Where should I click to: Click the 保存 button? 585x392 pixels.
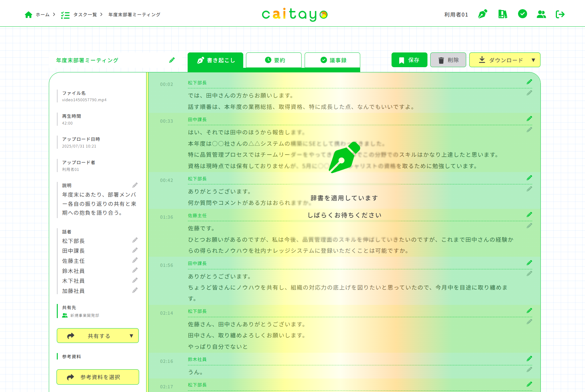409,60
